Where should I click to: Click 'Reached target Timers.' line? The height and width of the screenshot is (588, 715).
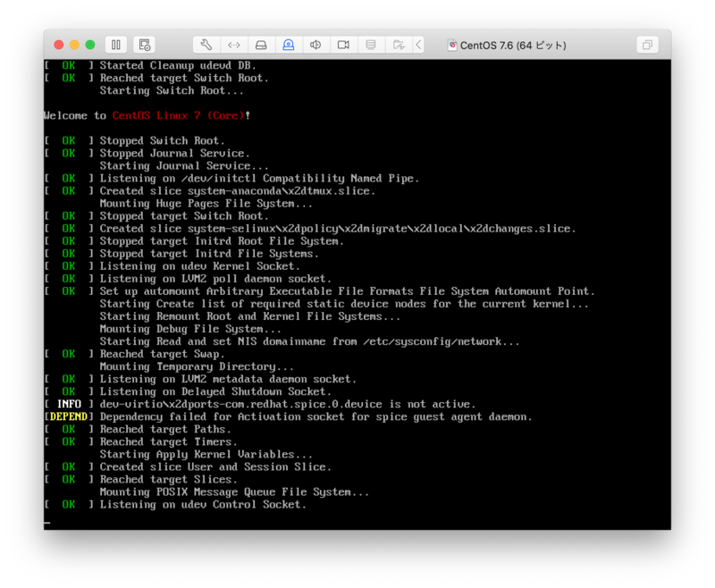point(169,441)
